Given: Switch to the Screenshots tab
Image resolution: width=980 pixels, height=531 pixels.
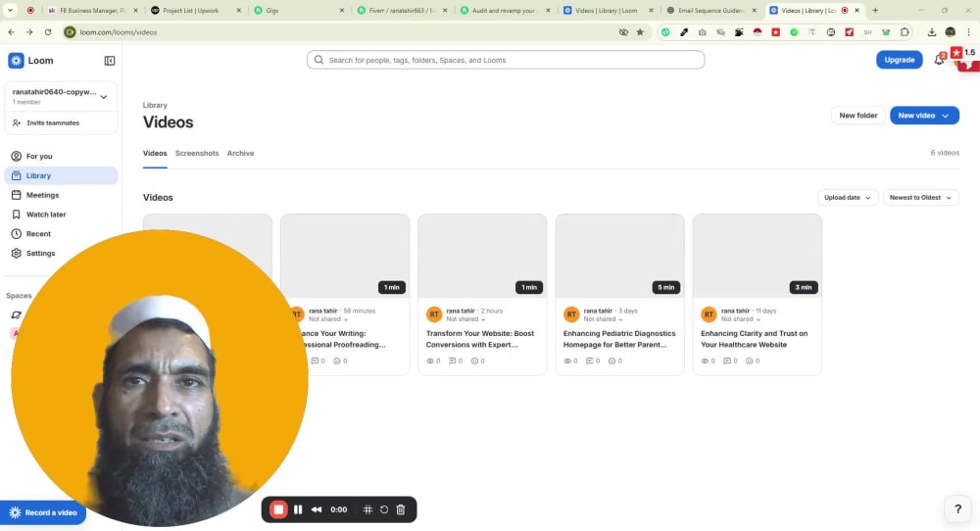Looking at the screenshot, I should [x=197, y=153].
